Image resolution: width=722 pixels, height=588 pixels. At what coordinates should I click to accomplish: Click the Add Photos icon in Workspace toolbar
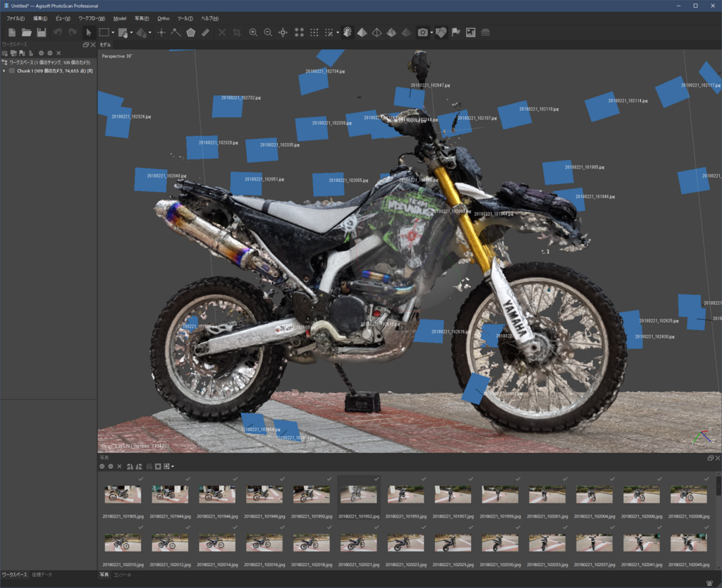pos(13,53)
